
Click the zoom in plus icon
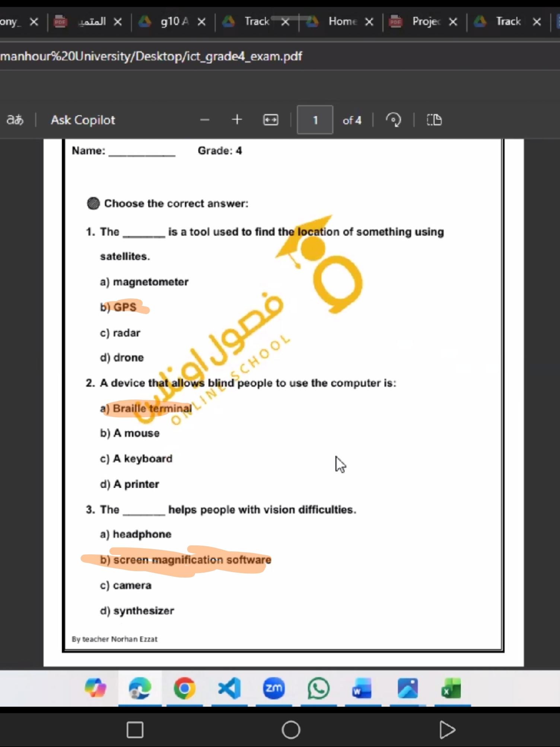[x=237, y=120]
